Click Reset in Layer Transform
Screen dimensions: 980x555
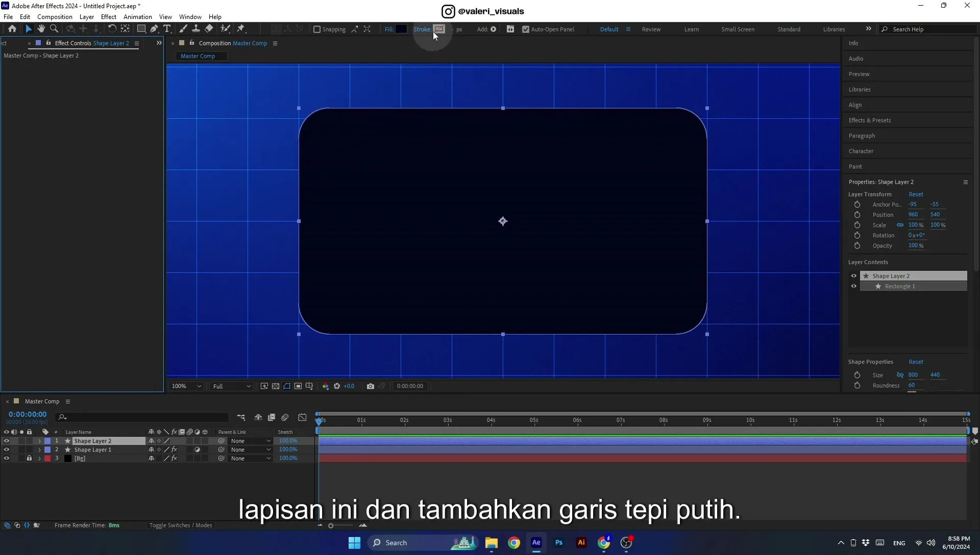point(916,194)
